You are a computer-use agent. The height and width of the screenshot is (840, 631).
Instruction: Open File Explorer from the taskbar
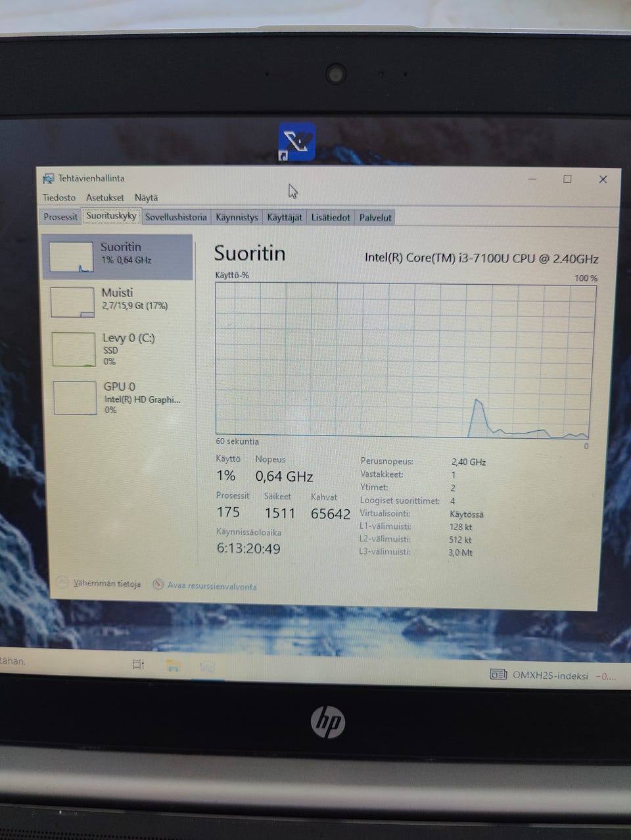click(173, 666)
